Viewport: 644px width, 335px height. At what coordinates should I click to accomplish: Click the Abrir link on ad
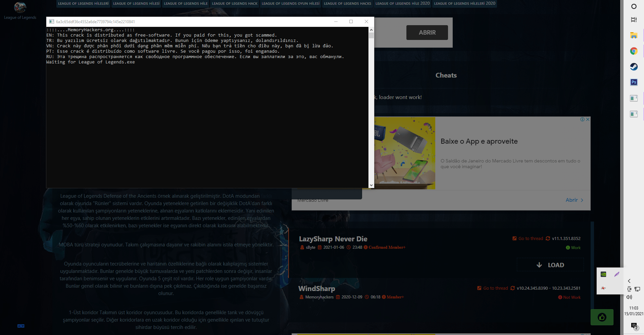(575, 200)
